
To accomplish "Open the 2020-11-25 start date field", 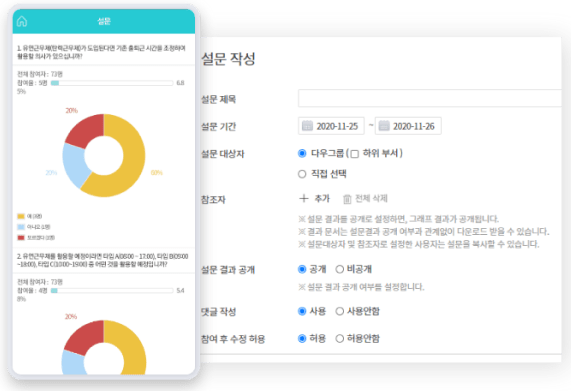I will (x=331, y=126).
